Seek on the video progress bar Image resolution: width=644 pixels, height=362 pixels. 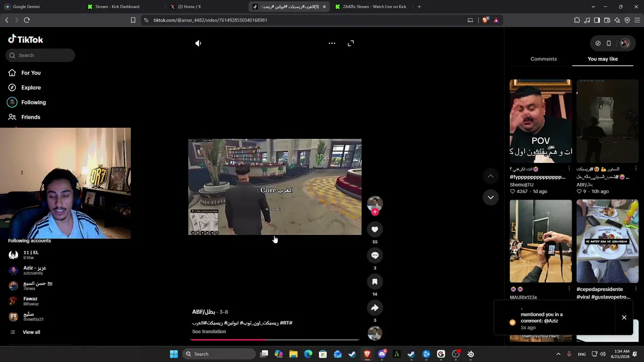click(275, 340)
